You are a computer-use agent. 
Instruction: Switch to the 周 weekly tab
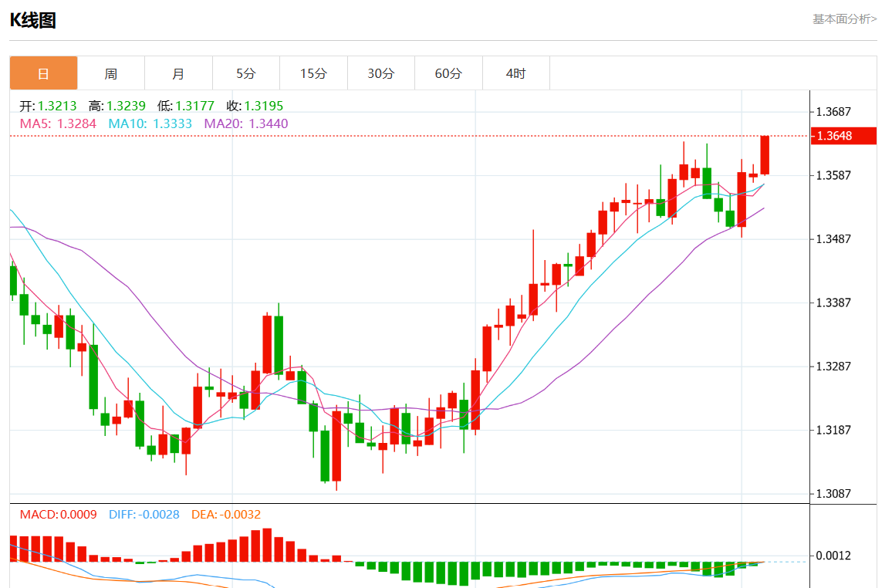pos(111,73)
